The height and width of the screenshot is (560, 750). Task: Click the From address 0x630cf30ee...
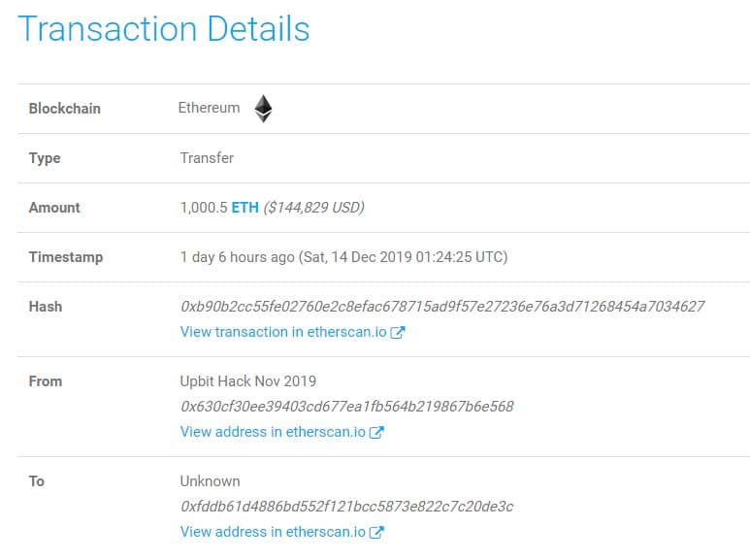click(x=346, y=407)
